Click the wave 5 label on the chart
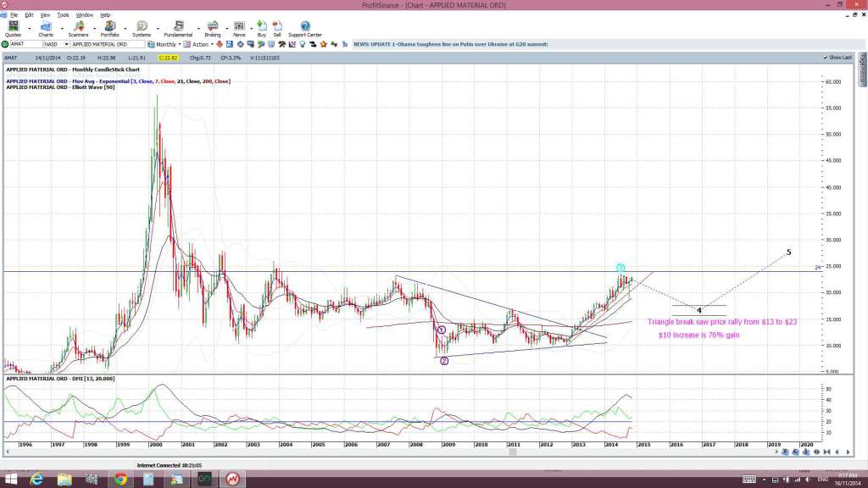The width and height of the screenshot is (868, 488). [789, 252]
